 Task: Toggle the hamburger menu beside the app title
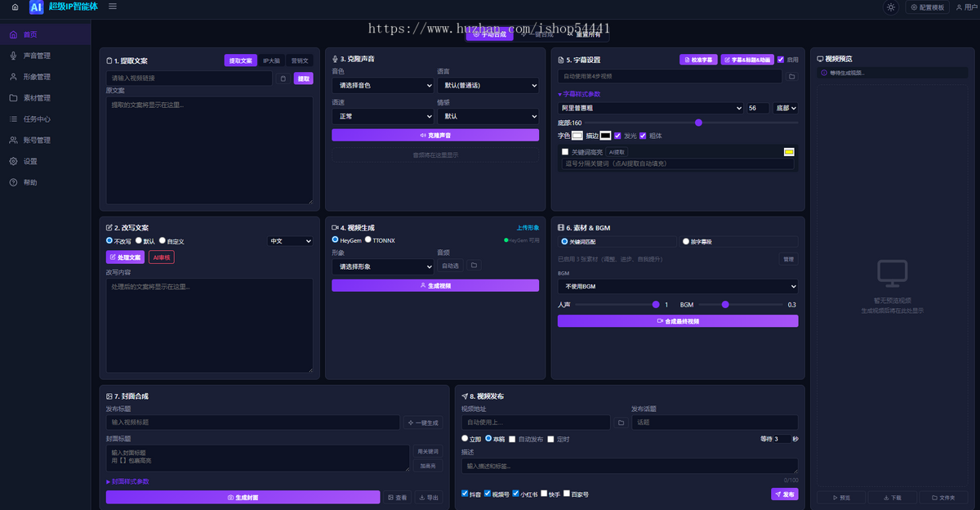[112, 7]
